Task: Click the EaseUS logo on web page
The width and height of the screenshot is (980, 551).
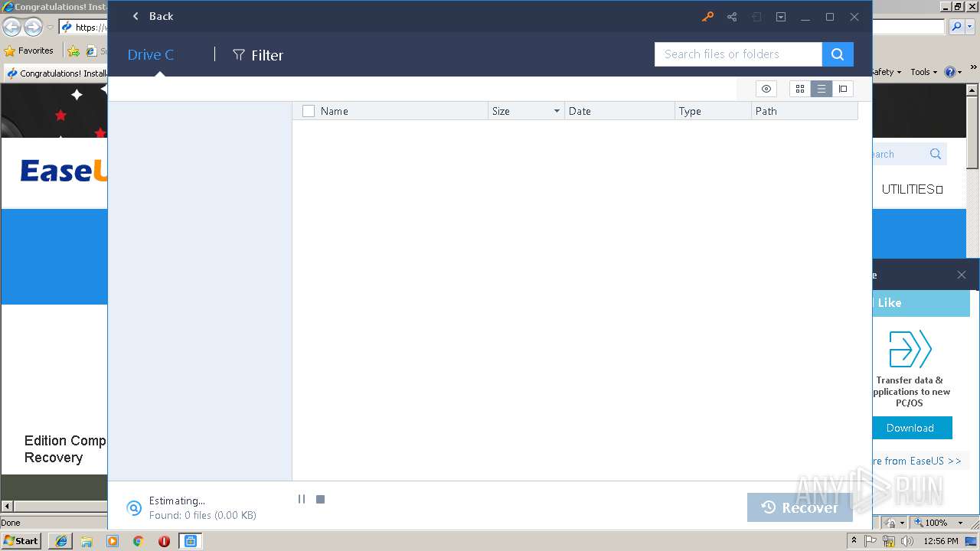Action: pos(64,171)
